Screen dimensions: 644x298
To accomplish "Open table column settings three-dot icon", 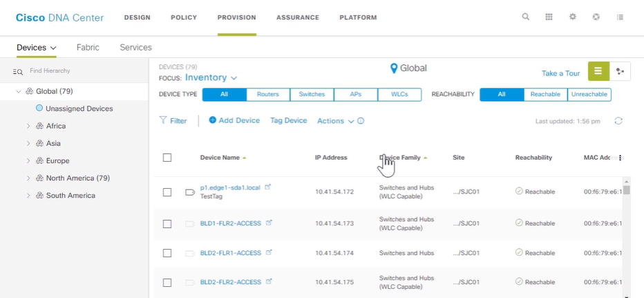I will pos(621,158).
